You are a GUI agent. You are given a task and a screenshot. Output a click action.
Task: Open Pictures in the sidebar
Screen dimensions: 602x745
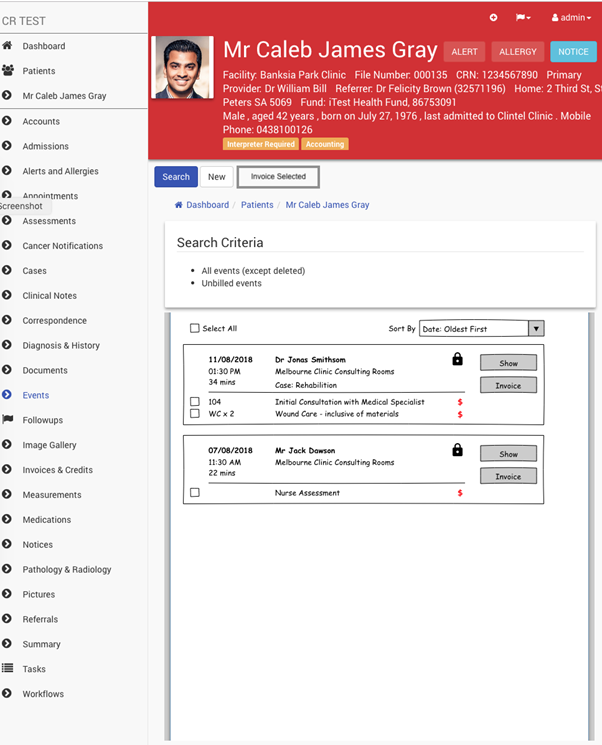tap(39, 594)
